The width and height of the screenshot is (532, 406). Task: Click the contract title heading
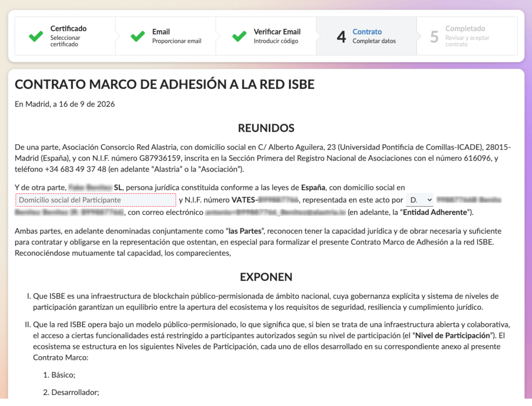(164, 84)
